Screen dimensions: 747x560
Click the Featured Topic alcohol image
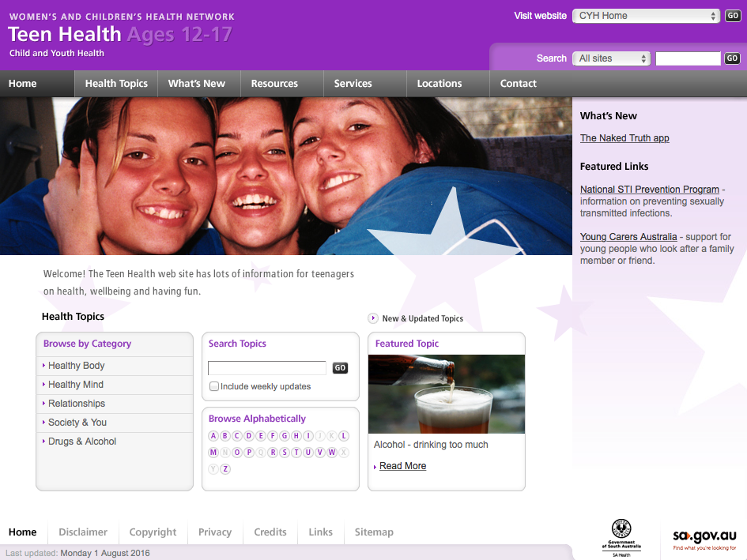[x=447, y=394]
